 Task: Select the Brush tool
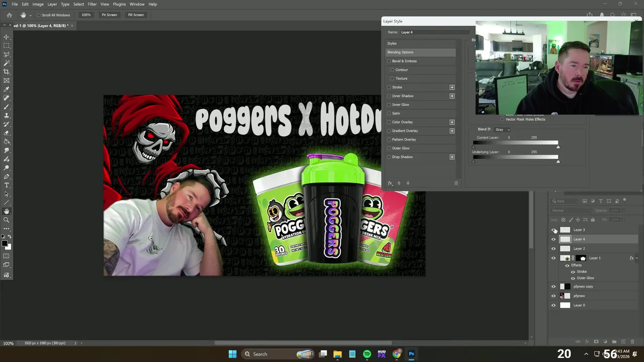point(7,107)
